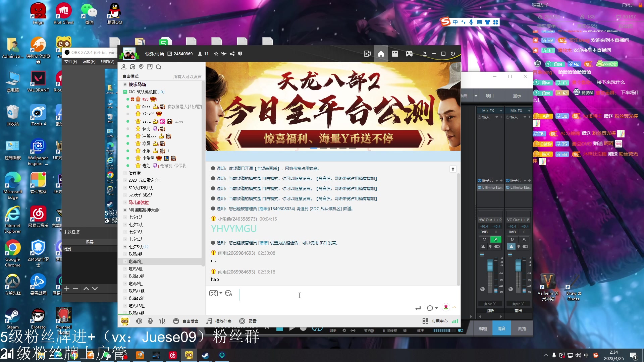Adjust pan knob on HW Out channel
This screenshot has width=644, height=362.
pos(482,289)
